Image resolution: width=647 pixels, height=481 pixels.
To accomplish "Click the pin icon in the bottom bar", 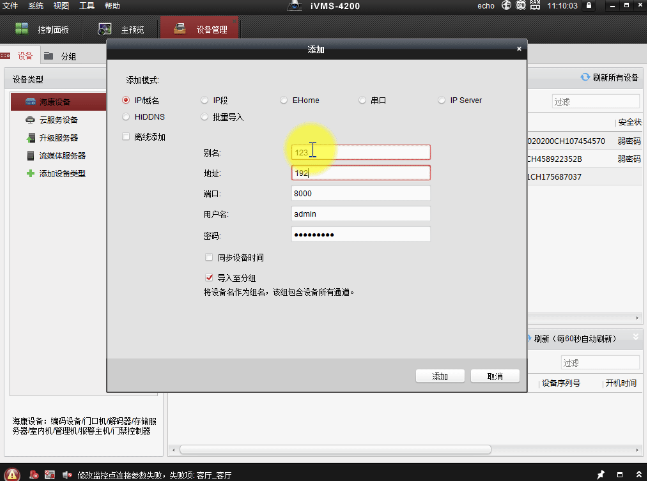I will (599, 473).
